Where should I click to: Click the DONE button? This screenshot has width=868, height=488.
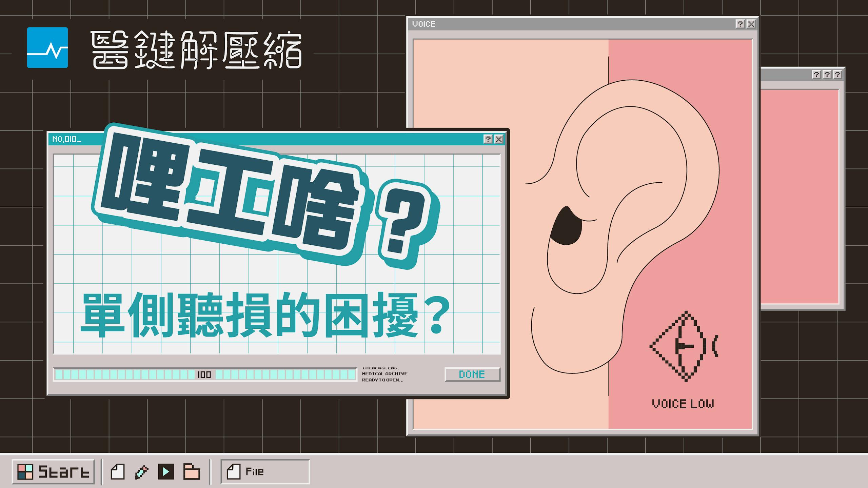[x=472, y=374]
